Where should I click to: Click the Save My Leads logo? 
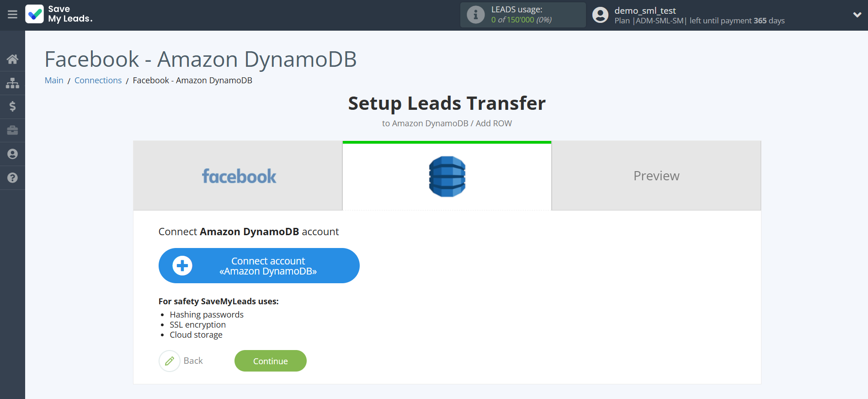(59, 14)
